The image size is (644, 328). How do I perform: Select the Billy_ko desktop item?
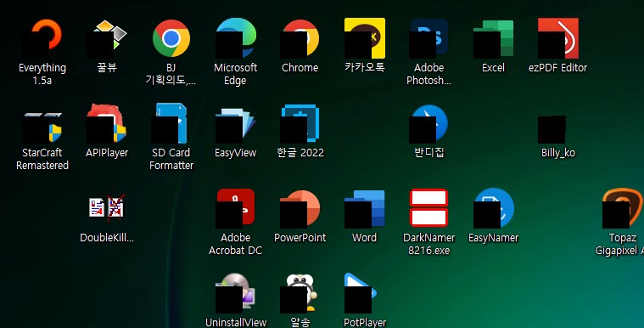click(552, 130)
